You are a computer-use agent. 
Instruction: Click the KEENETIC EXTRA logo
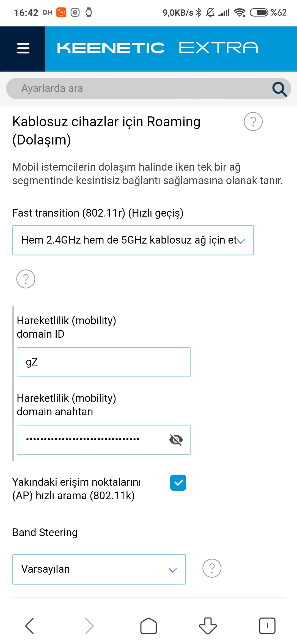pos(157,48)
